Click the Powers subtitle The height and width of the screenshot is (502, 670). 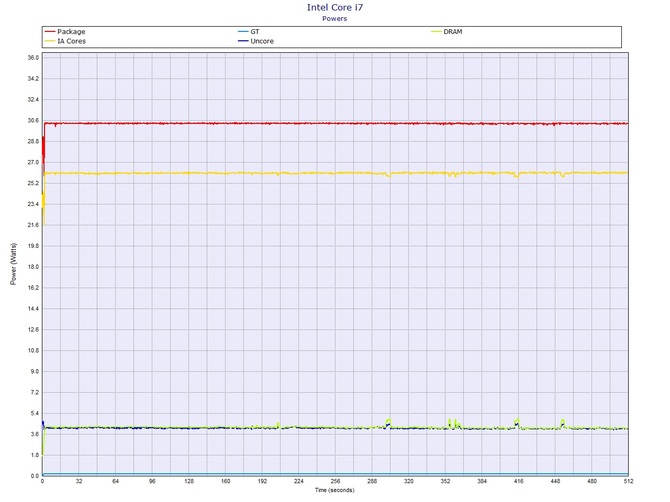click(335, 18)
